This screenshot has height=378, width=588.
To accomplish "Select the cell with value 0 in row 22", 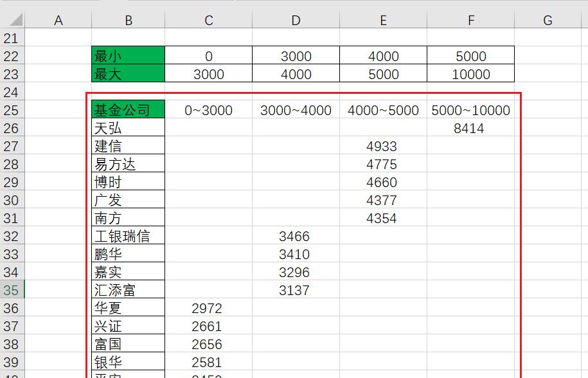I will tap(208, 55).
